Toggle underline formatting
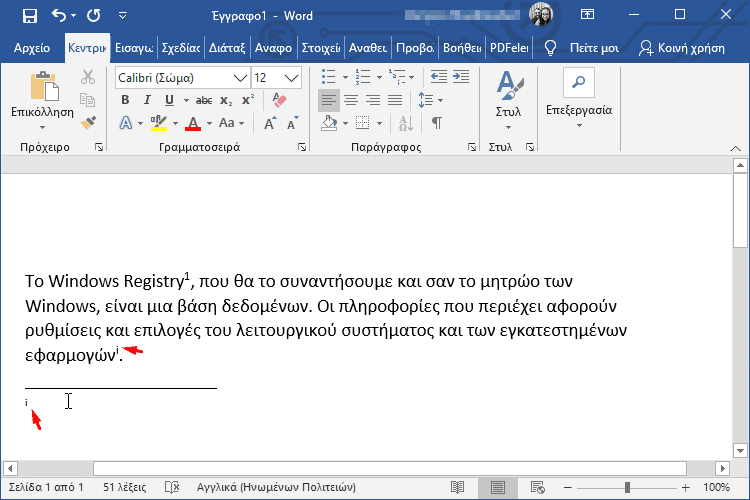Viewport: 750px width, 500px height. point(169,100)
